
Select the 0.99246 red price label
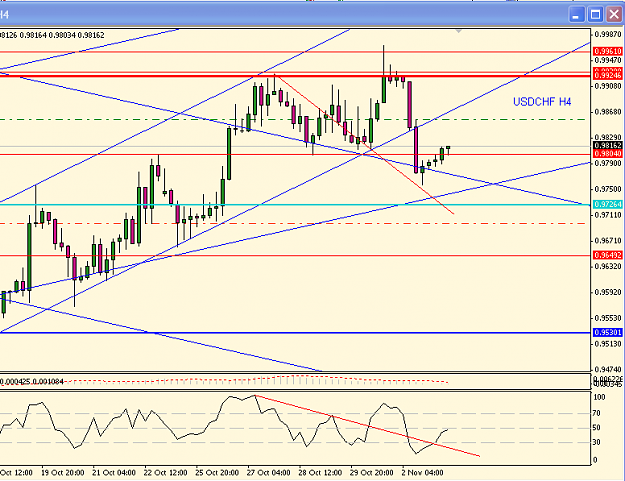[x=608, y=75]
